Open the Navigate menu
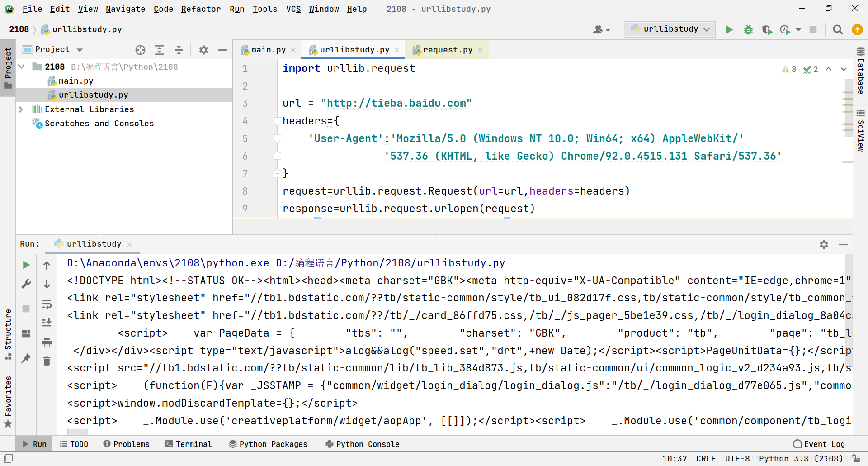The image size is (868, 466). (x=125, y=9)
